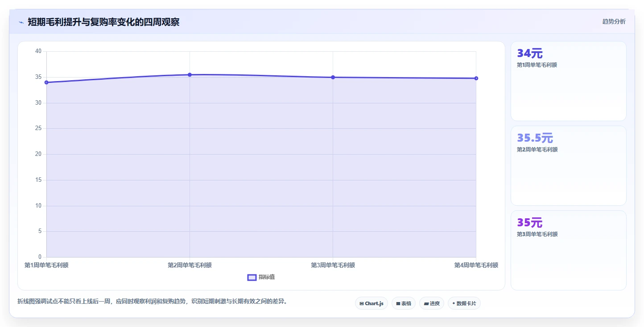Click x-axis label 第1周单笔毛利额

(46, 265)
